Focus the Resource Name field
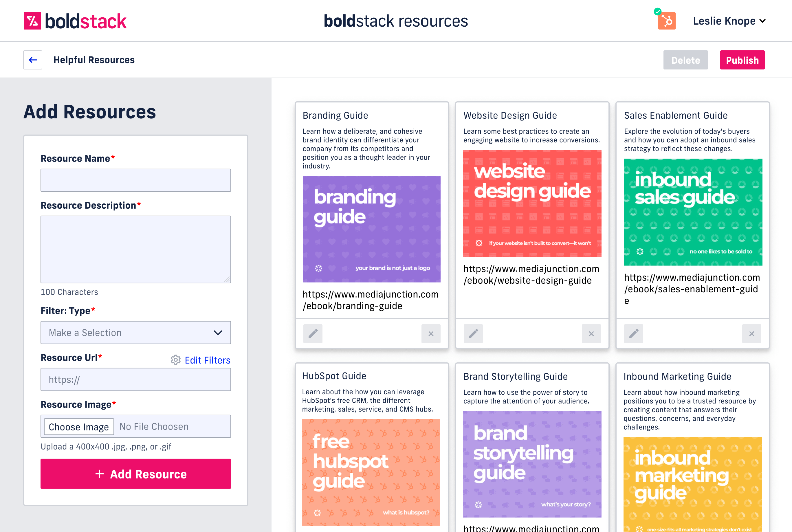The image size is (792, 532). (x=136, y=180)
